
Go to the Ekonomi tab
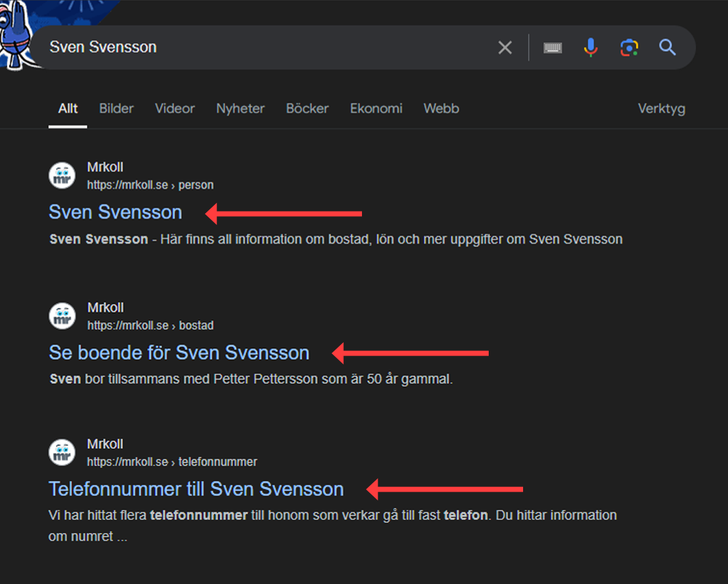click(x=376, y=108)
